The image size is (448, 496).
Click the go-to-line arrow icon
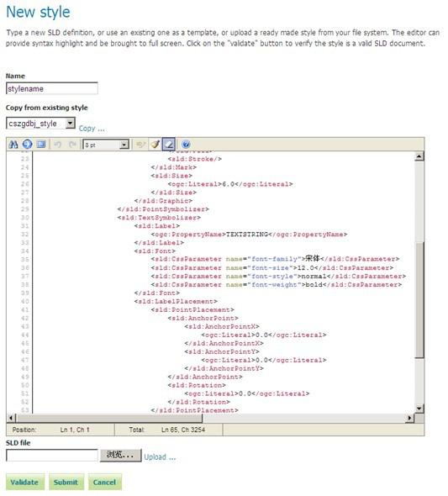[27, 145]
